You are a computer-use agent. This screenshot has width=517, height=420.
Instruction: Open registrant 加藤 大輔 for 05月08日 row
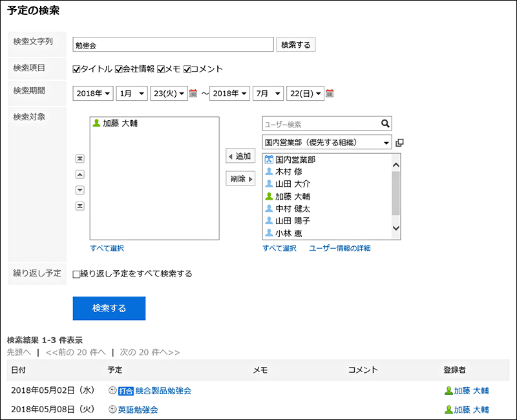point(471,410)
